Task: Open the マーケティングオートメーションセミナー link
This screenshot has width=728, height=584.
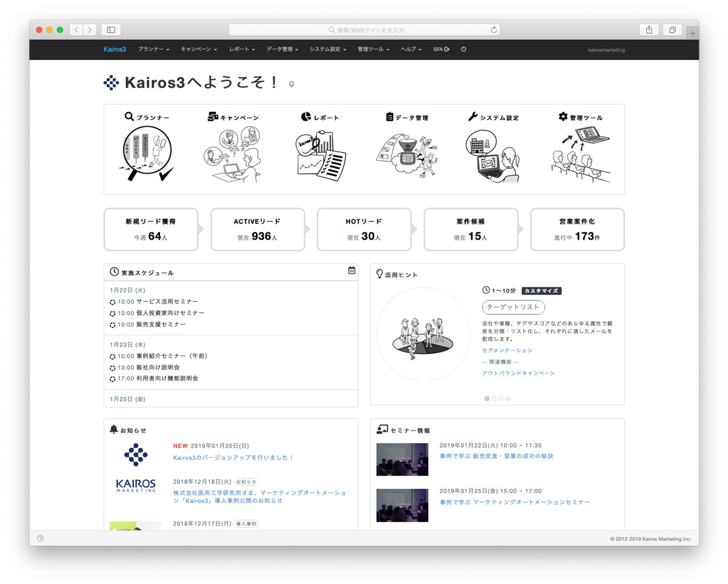Action: [515, 502]
